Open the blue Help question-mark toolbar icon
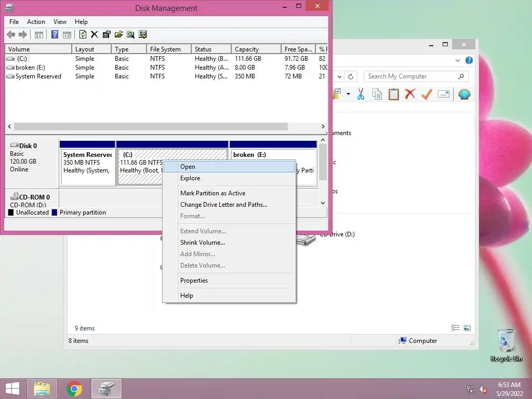The image size is (532, 399). (x=55, y=34)
